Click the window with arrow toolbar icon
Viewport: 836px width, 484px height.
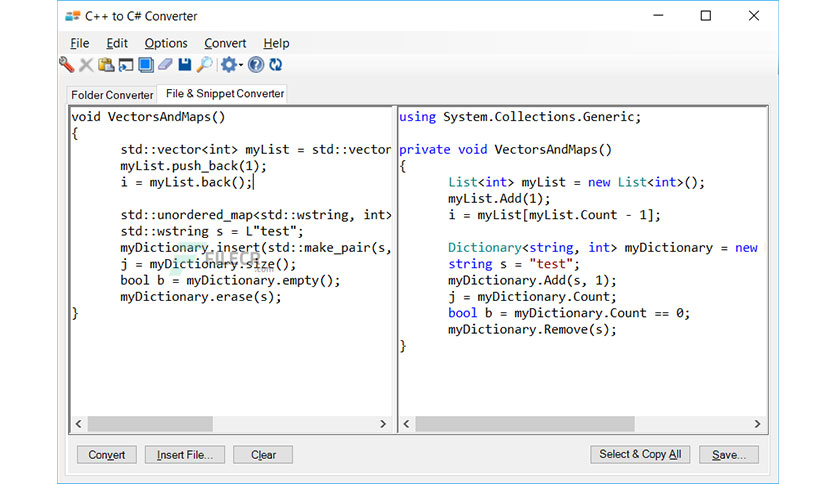click(126, 65)
